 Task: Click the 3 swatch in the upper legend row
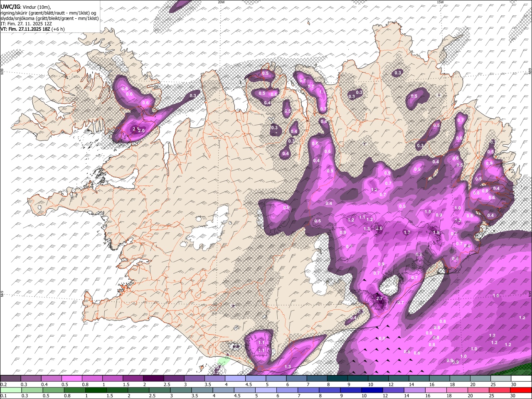click(x=194, y=379)
